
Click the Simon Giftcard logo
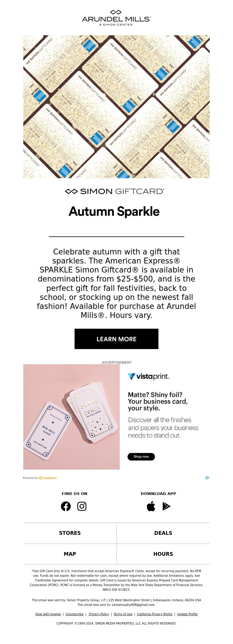tap(114, 191)
